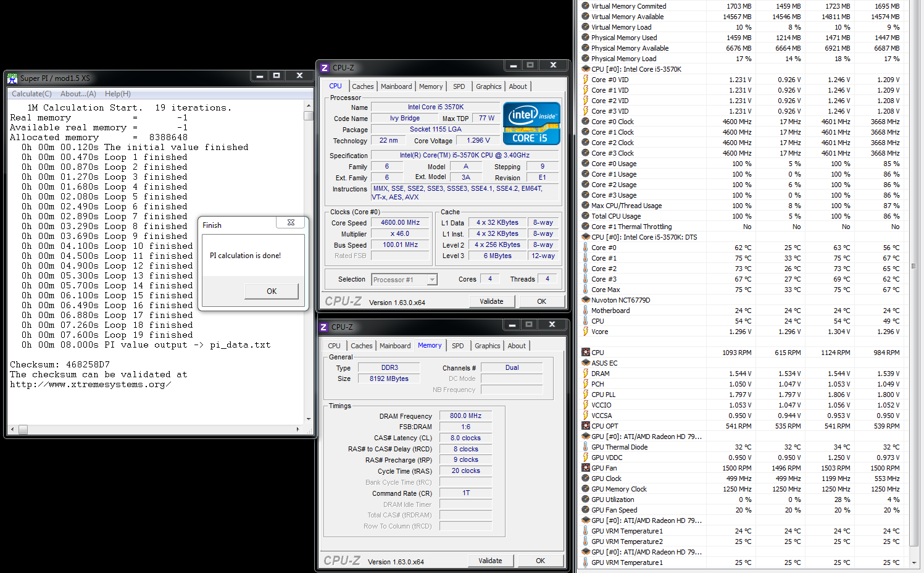
Task: Click the GPU VDDC voltage icon
Action: (x=585, y=458)
